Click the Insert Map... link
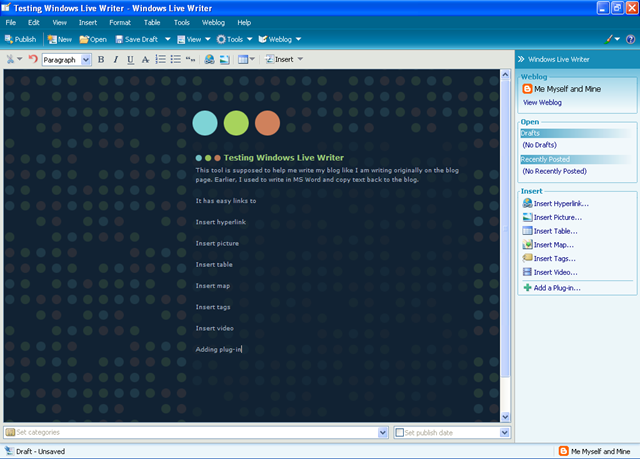 point(554,245)
